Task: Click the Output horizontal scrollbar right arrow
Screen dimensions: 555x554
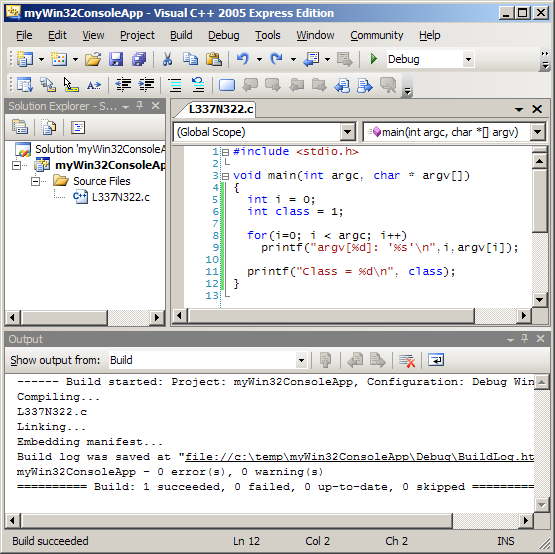Action: pyautogui.click(x=526, y=520)
